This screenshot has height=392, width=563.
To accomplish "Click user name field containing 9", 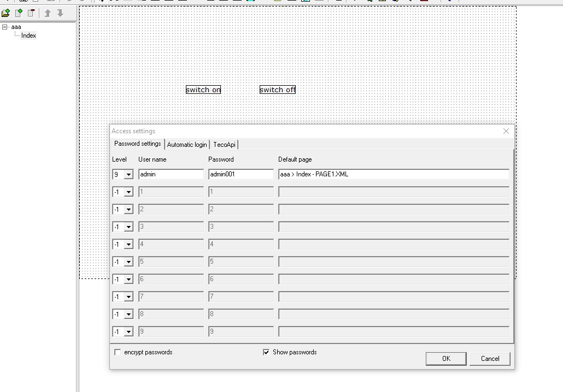I will [171, 331].
